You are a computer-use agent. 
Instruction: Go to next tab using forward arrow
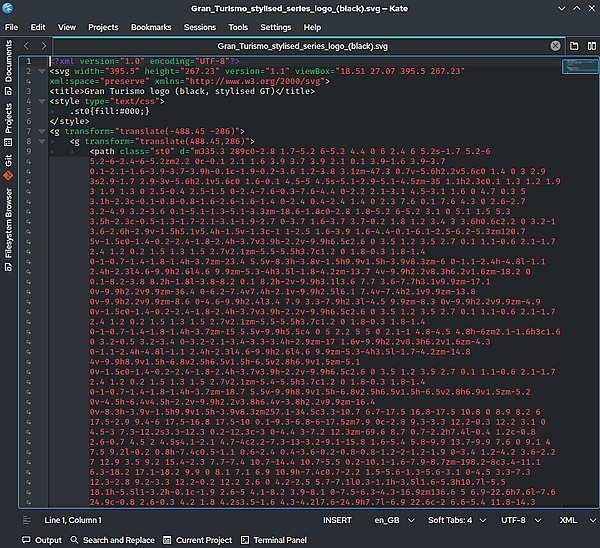click(x=44, y=46)
